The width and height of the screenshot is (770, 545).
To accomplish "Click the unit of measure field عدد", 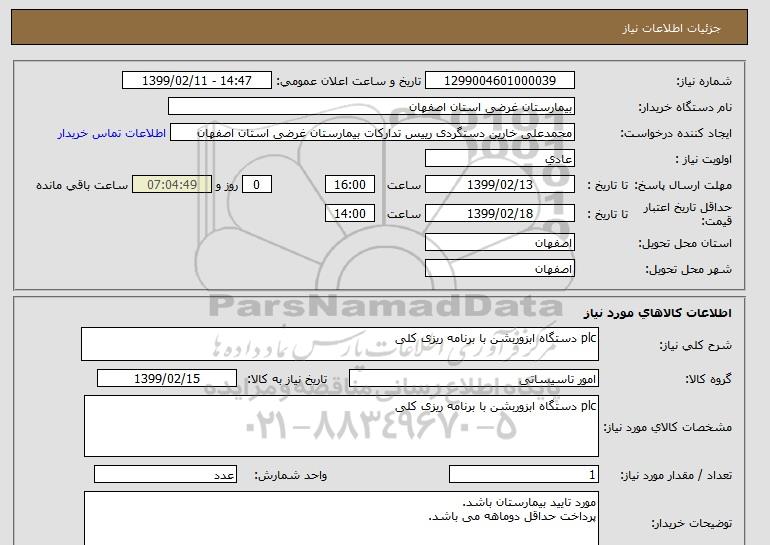I will coord(165,475).
